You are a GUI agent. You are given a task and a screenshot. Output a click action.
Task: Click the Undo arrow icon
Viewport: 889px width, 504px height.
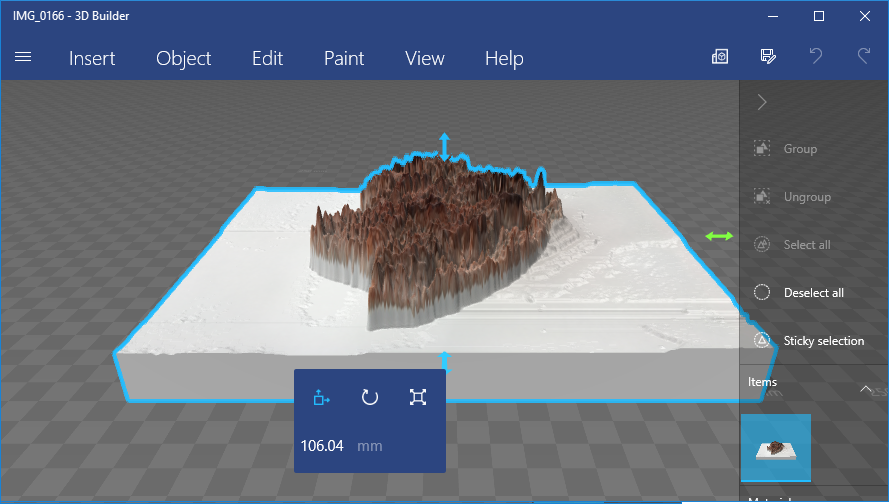pyautogui.click(x=816, y=57)
